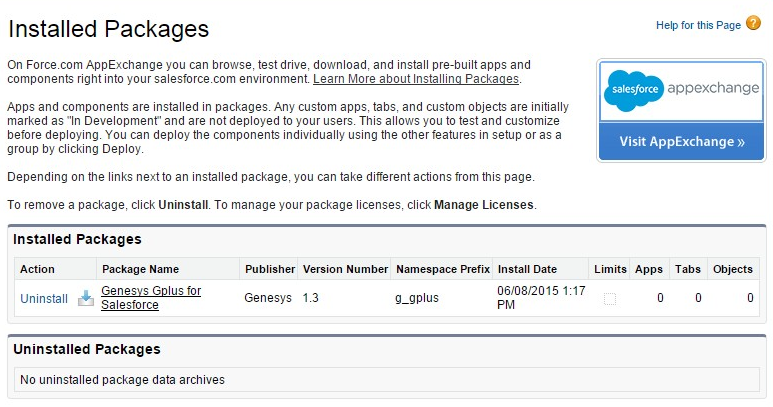The height and width of the screenshot is (407, 773).
Task: Click Visit AppExchange button
Action: pyautogui.click(x=682, y=142)
